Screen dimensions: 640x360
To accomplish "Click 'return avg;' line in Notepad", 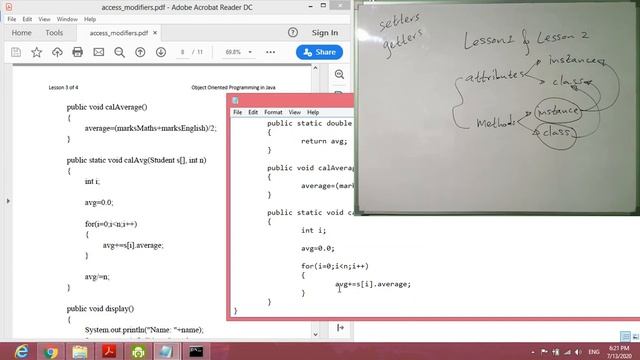I will [324, 141].
